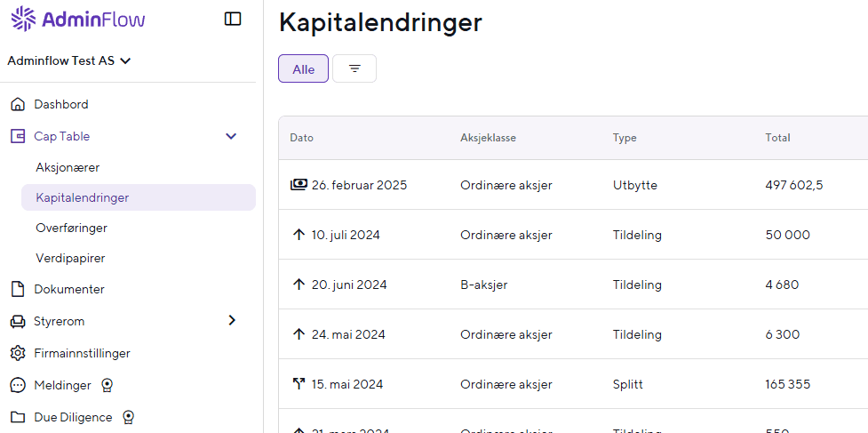Click the Styrerom sofa icon
The image size is (868, 433).
(19, 321)
